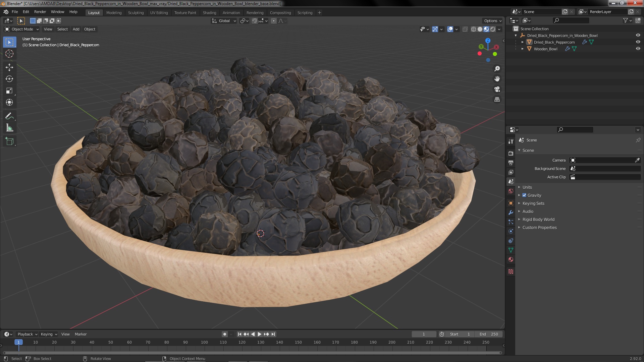
Task: Open the Options dropdown
Action: 492,21
